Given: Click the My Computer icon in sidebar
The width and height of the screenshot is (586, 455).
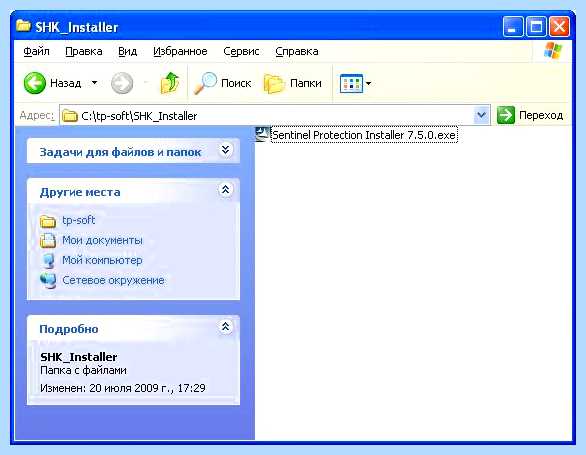Looking at the screenshot, I should coord(48,261).
